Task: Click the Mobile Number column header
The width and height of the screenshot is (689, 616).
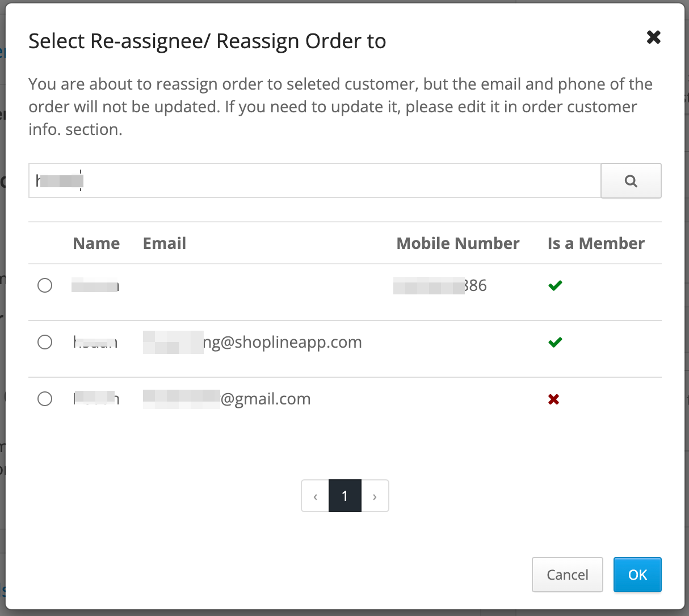Action: coord(458,243)
